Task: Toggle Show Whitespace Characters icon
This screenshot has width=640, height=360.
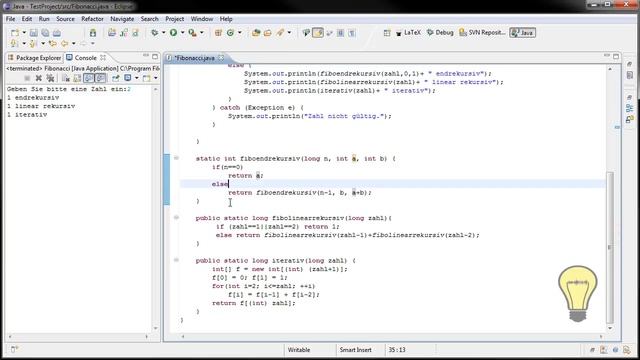Action: tap(352, 33)
